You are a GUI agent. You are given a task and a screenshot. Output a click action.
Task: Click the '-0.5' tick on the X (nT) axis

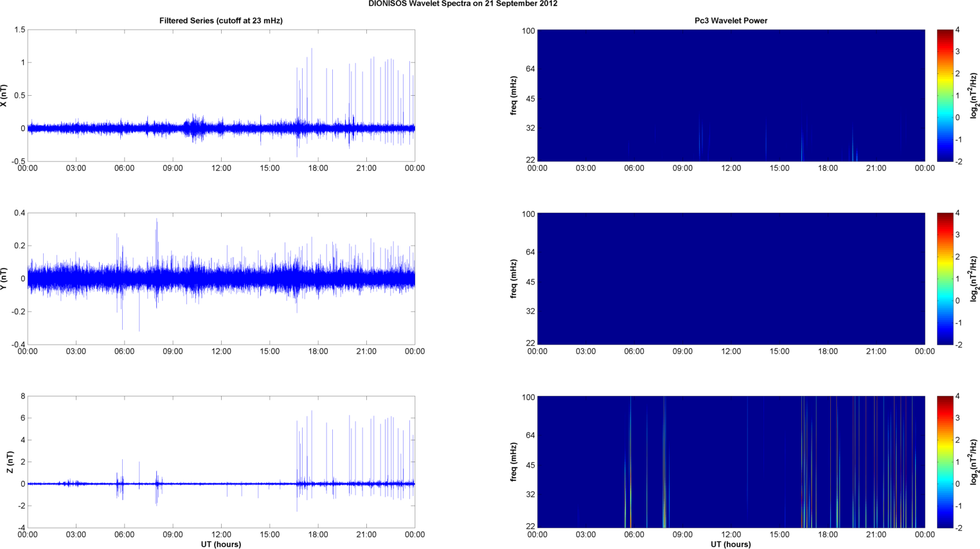[x=18, y=162]
